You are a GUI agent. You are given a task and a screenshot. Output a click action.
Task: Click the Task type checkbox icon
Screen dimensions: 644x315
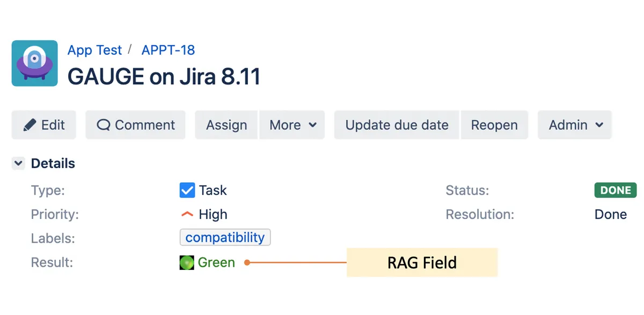tap(187, 191)
